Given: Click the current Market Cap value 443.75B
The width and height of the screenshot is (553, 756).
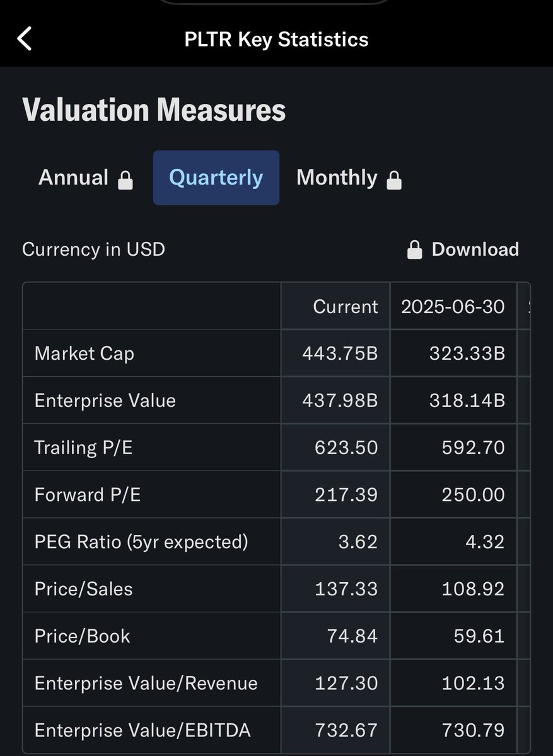Looking at the screenshot, I should tap(340, 353).
